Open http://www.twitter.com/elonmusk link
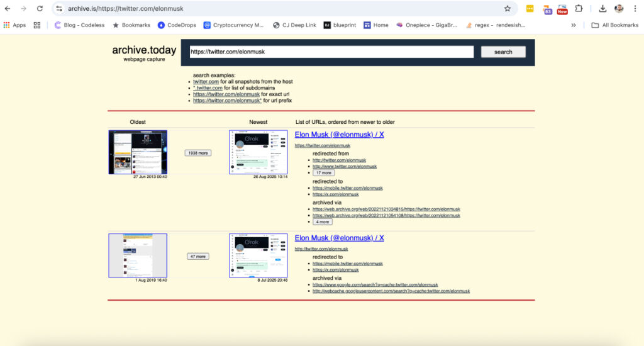Screen dimensions: 644x346 tap(345, 167)
